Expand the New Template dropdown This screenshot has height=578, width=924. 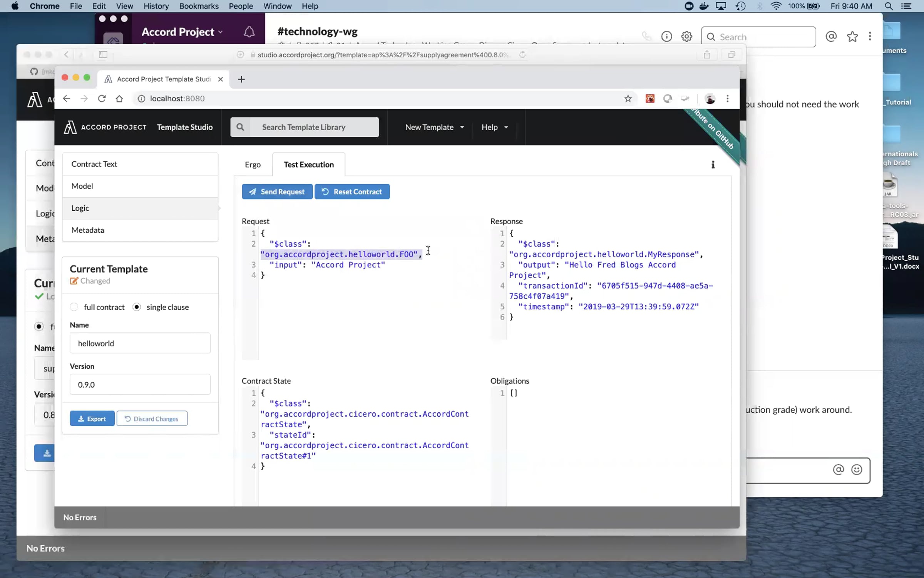[x=434, y=127]
